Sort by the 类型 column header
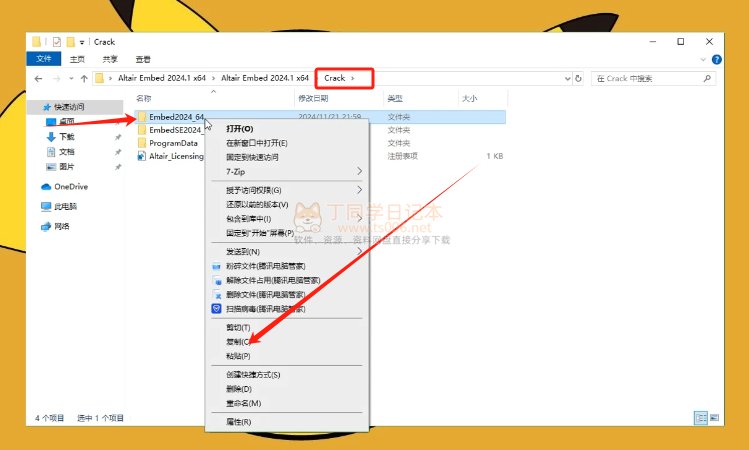749x450 pixels. coord(395,98)
